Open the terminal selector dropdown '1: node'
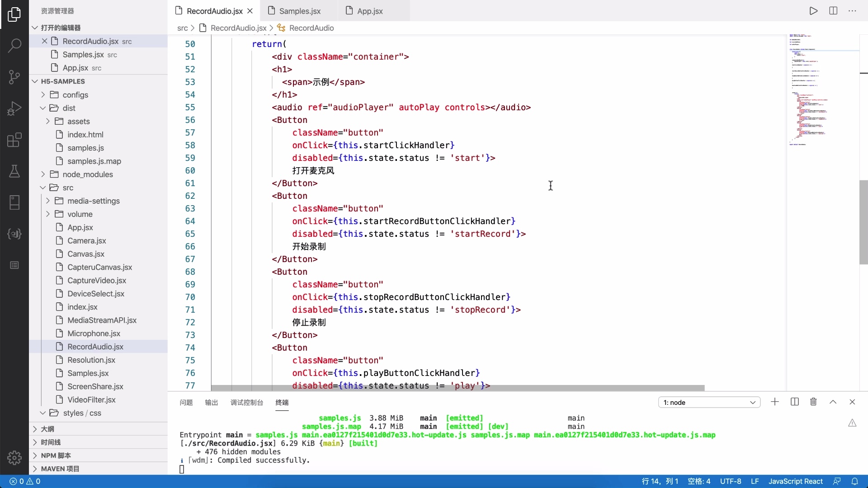The width and height of the screenshot is (868, 488). 709,402
